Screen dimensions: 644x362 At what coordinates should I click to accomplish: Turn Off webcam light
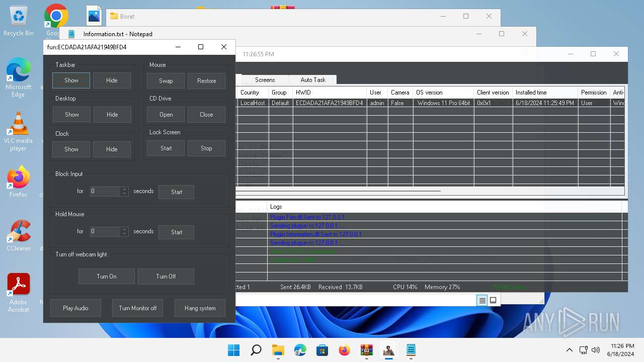pyautogui.click(x=166, y=277)
